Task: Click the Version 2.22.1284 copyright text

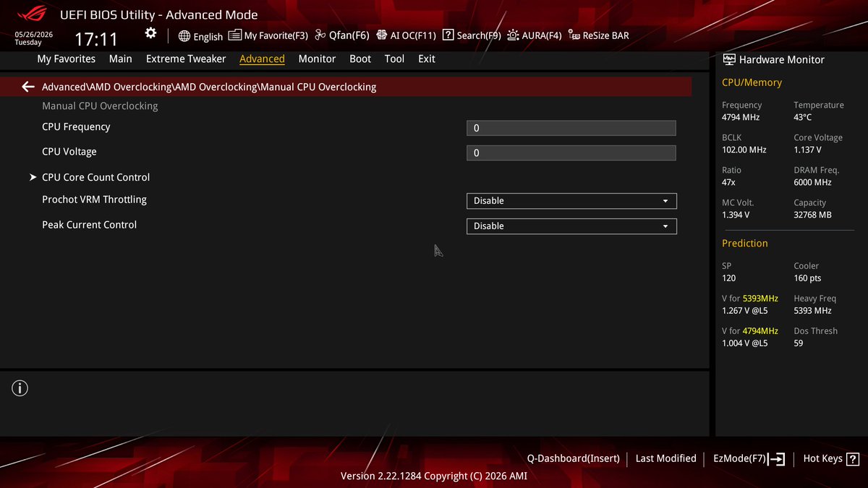Action: (434, 476)
